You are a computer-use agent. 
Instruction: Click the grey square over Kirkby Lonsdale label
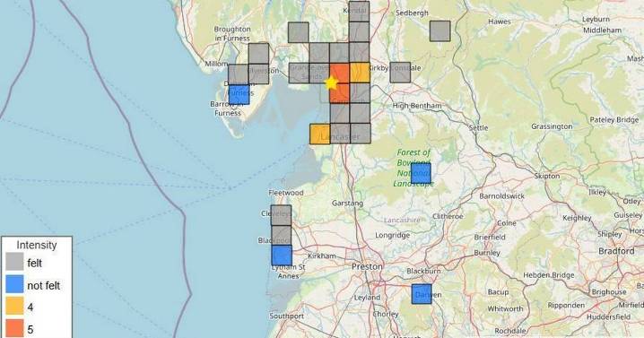400,73
